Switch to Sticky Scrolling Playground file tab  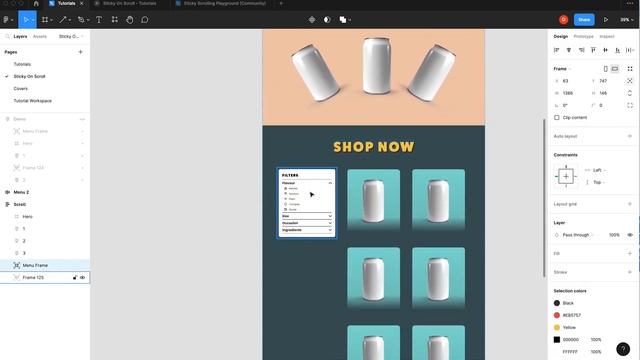click(224, 3)
